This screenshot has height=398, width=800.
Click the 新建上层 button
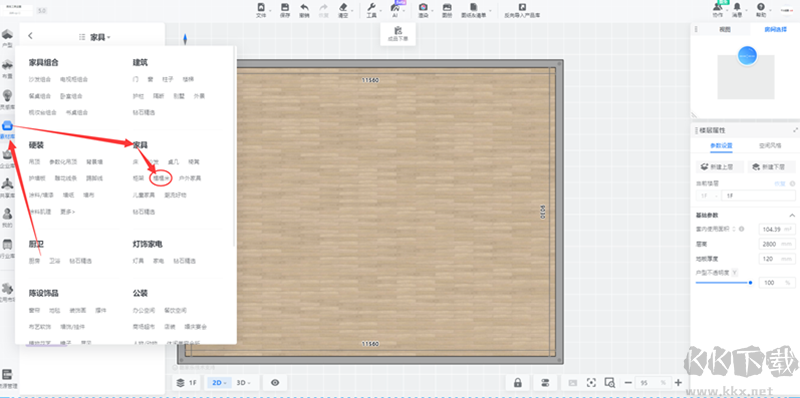(x=719, y=167)
